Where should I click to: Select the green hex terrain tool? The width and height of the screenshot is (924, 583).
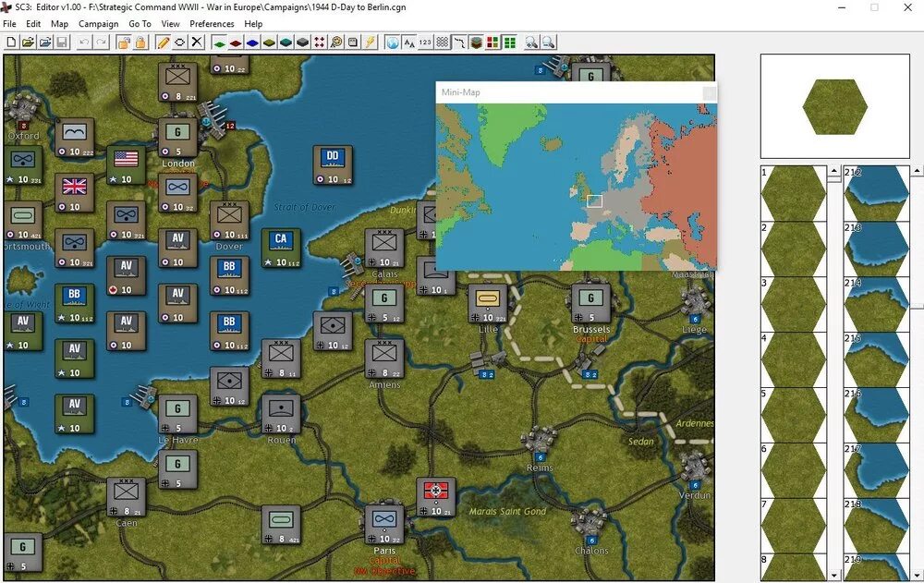221,42
